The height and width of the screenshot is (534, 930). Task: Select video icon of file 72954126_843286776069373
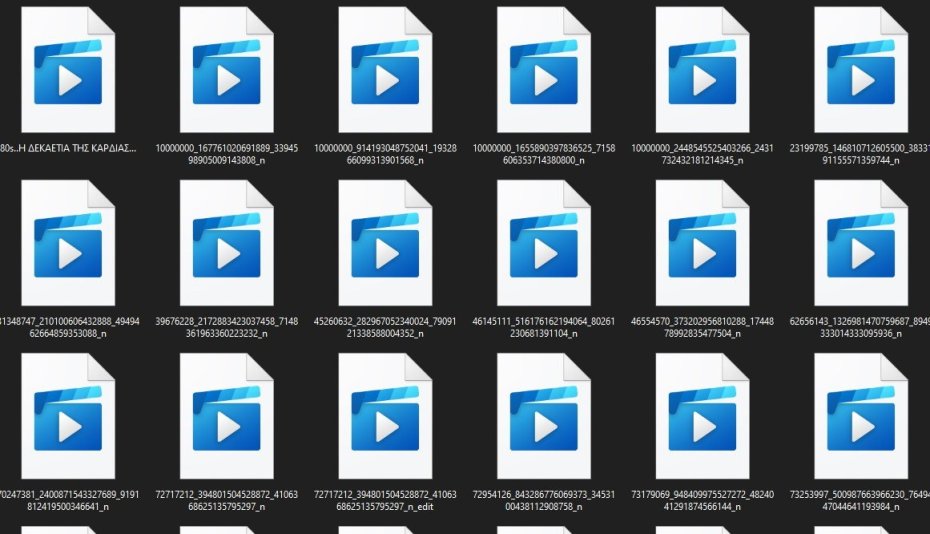(x=544, y=416)
